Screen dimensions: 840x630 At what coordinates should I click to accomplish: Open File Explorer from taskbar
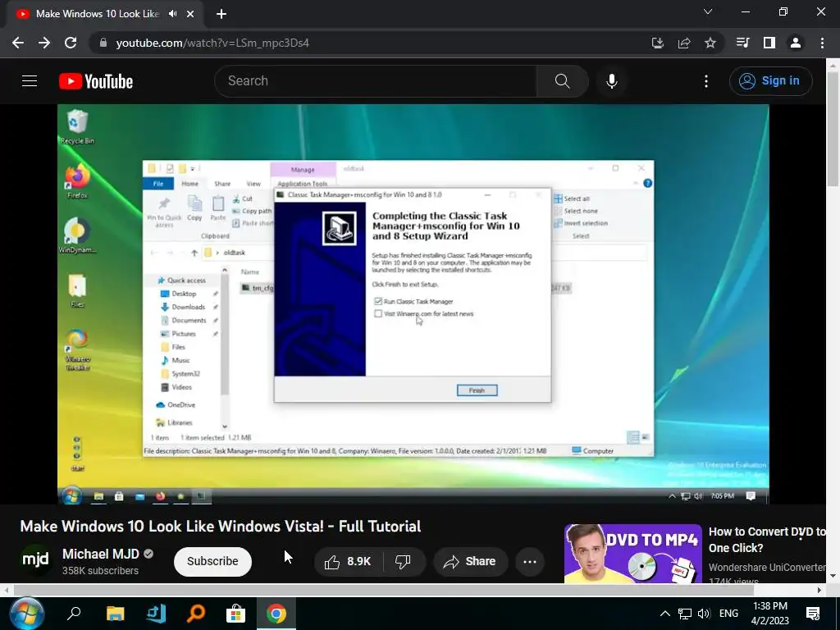click(115, 614)
